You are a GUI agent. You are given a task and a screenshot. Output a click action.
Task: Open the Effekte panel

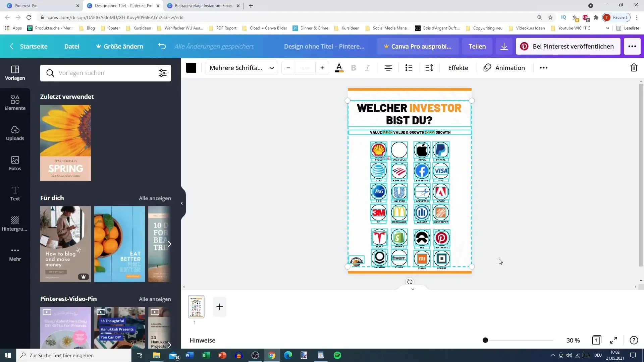[x=458, y=68]
